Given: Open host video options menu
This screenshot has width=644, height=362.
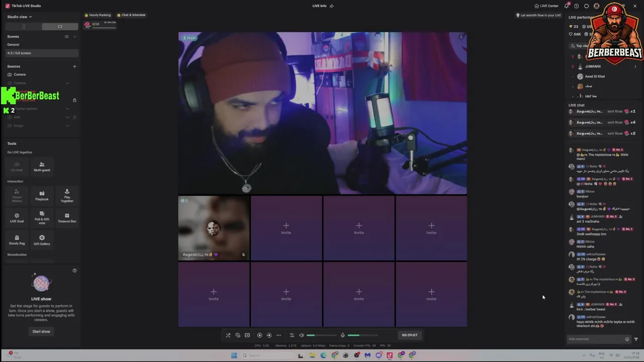Looking at the screenshot, I should tap(461, 37).
